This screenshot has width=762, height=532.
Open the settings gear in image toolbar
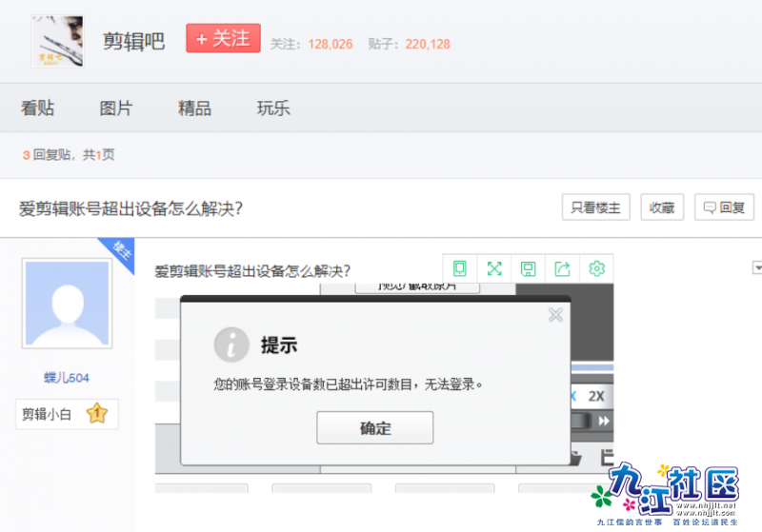click(596, 268)
